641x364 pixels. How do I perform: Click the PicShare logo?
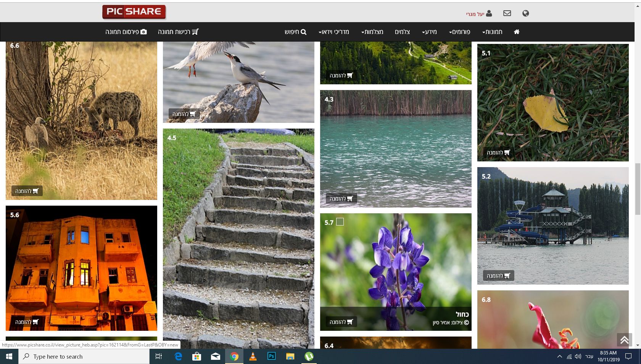point(134,12)
